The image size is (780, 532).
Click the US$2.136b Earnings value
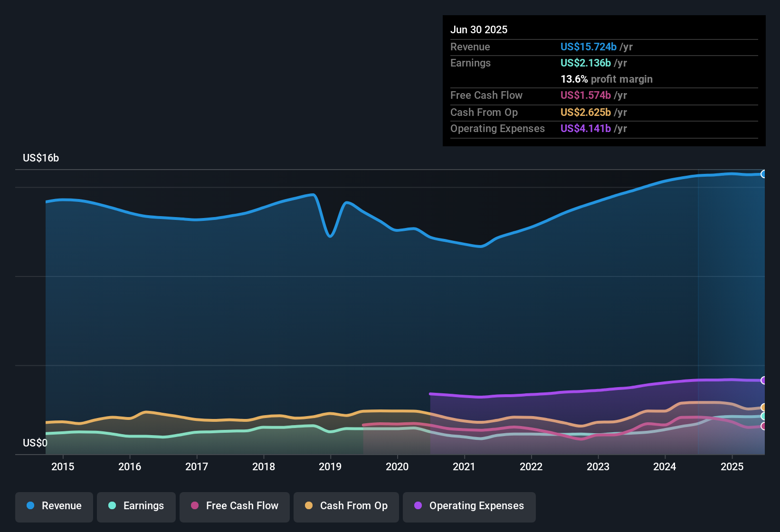585,63
